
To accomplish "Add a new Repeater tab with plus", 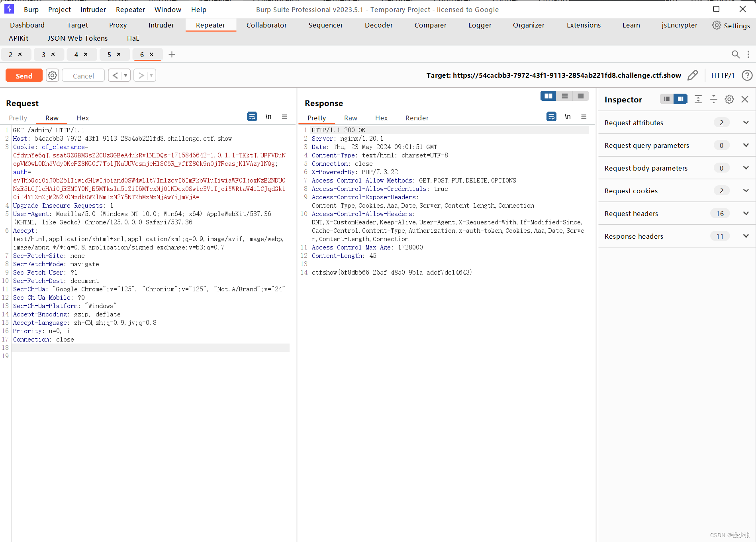I will coord(172,55).
